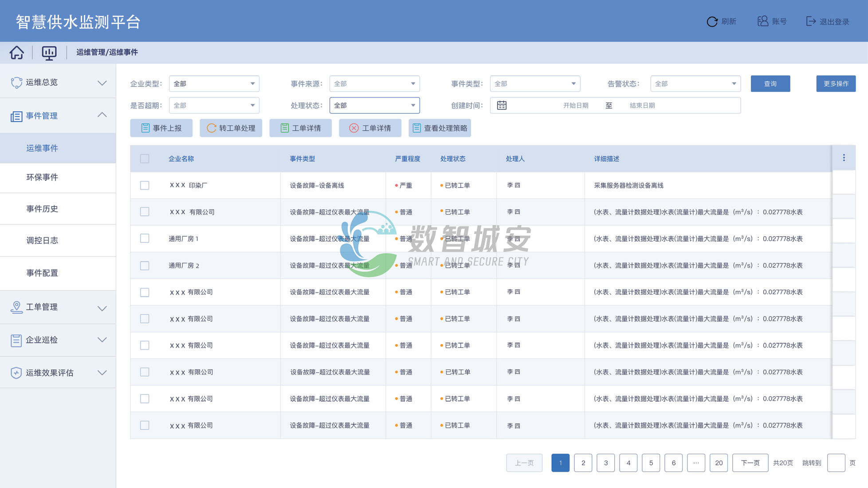The image size is (868, 488).
Task: Select the checkbox for 通用厂房 1
Action: coord(145,238)
